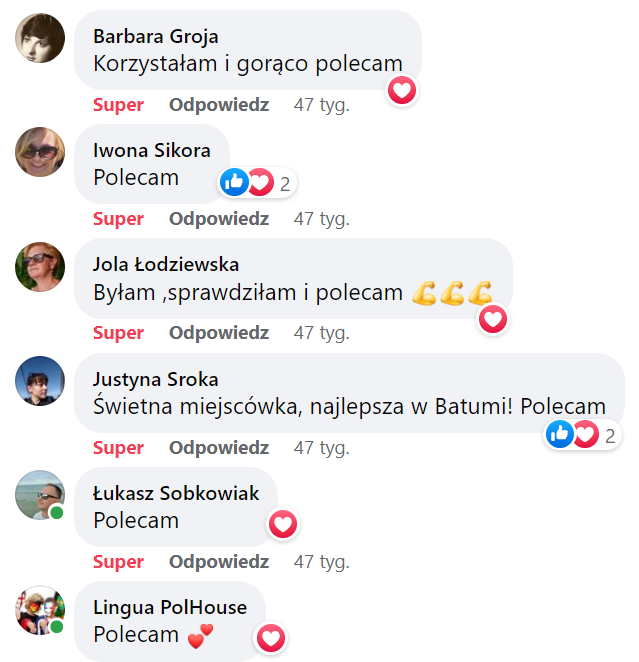The image size is (639, 662).
Task: Reply to Łukasz Sobkowiak via Odpowiedz
Action: pos(219,562)
